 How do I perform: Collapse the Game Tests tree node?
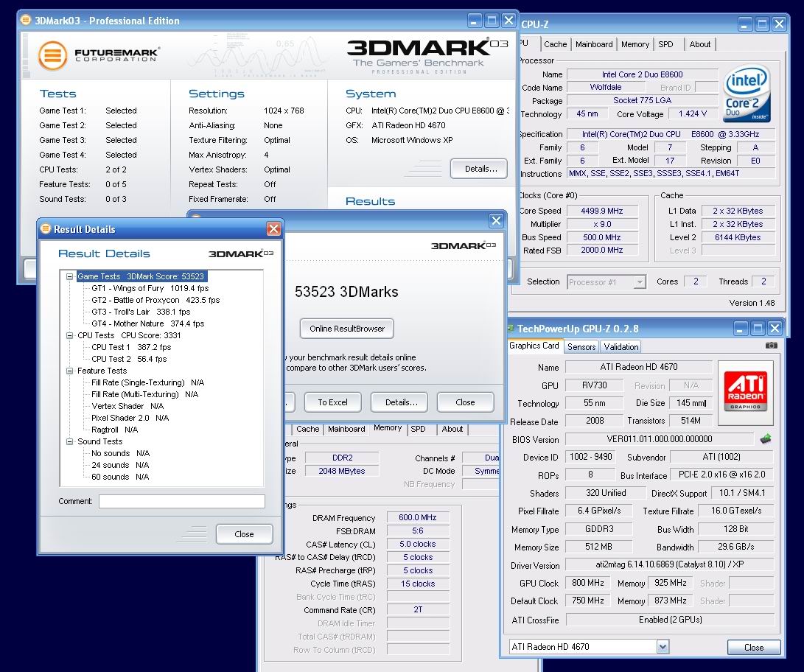[x=69, y=276]
